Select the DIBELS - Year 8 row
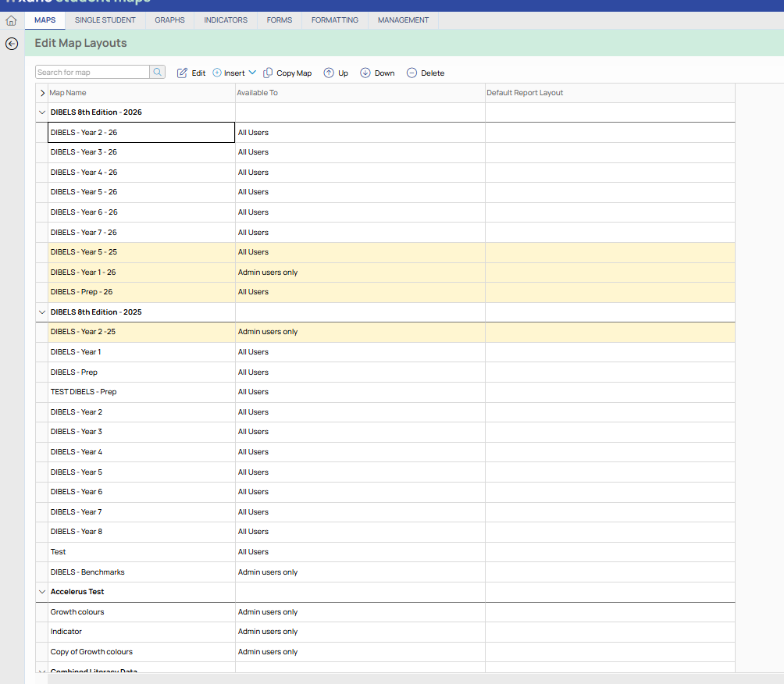 [x=385, y=532]
